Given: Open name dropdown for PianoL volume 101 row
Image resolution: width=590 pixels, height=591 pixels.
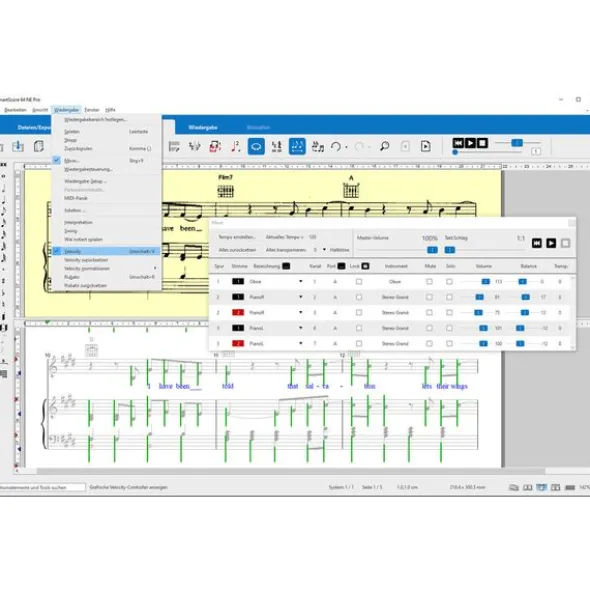Looking at the screenshot, I should point(300,328).
